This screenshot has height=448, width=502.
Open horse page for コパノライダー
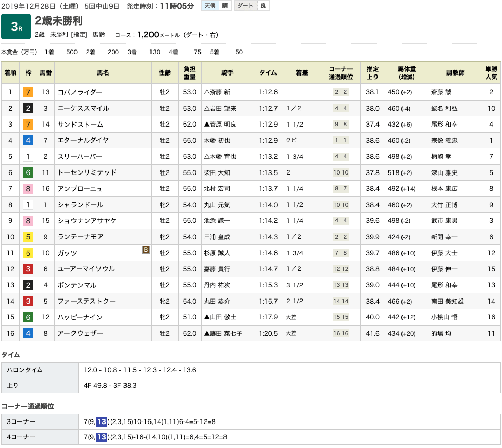pos(80,92)
